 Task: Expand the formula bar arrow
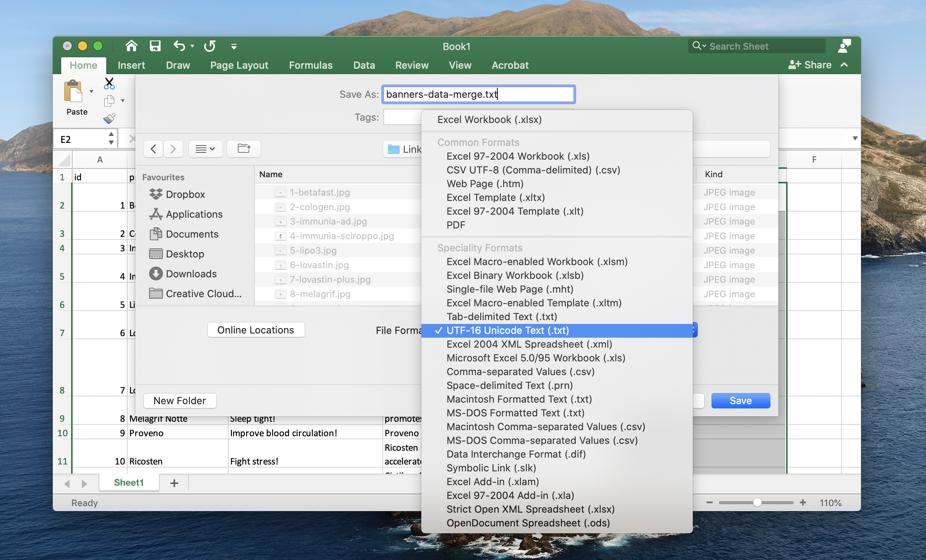[x=855, y=138]
